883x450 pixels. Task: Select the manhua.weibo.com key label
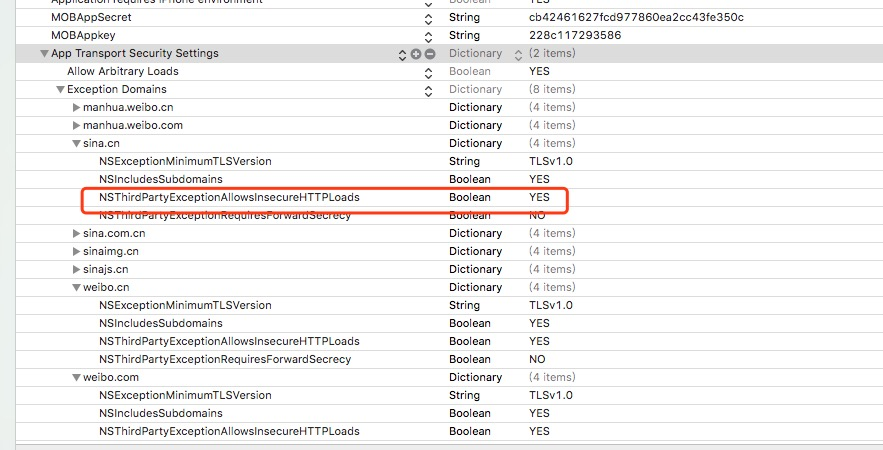(x=132, y=126)
